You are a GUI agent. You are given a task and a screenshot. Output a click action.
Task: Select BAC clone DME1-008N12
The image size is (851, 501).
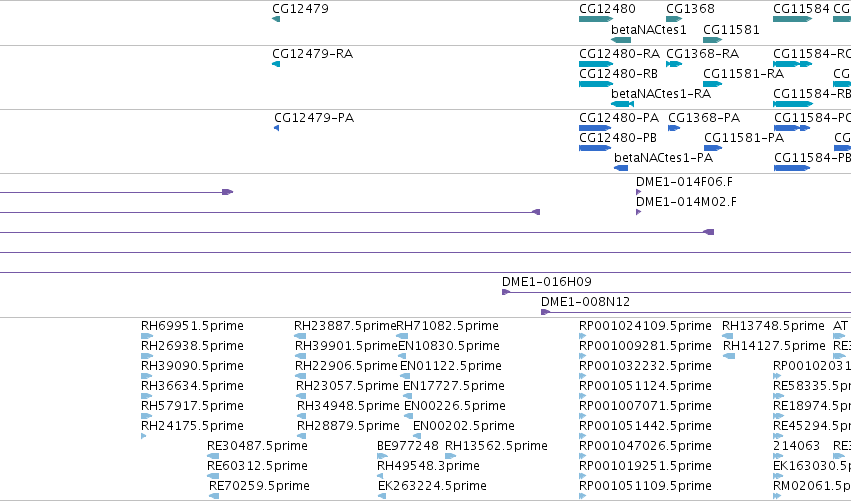[x=586, y=302]
